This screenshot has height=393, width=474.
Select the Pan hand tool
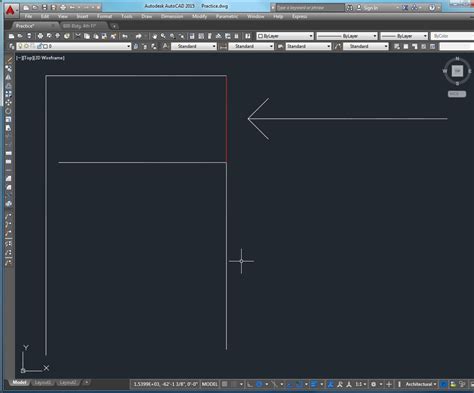154,36
